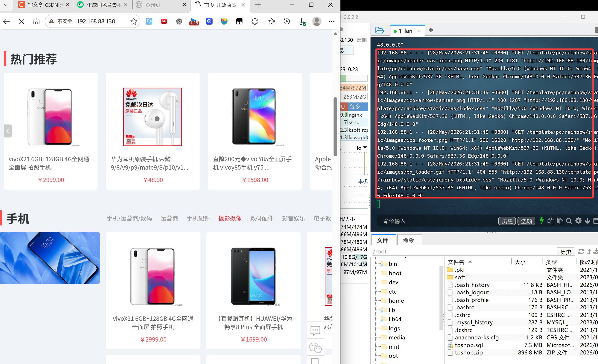Click the terminal paste icon
The height and width of the screenshot is (364, 598).
pos(560,221)
